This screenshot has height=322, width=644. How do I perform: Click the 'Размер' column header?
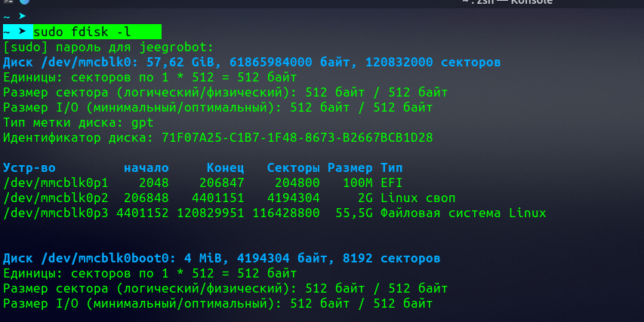pos(350,167)
